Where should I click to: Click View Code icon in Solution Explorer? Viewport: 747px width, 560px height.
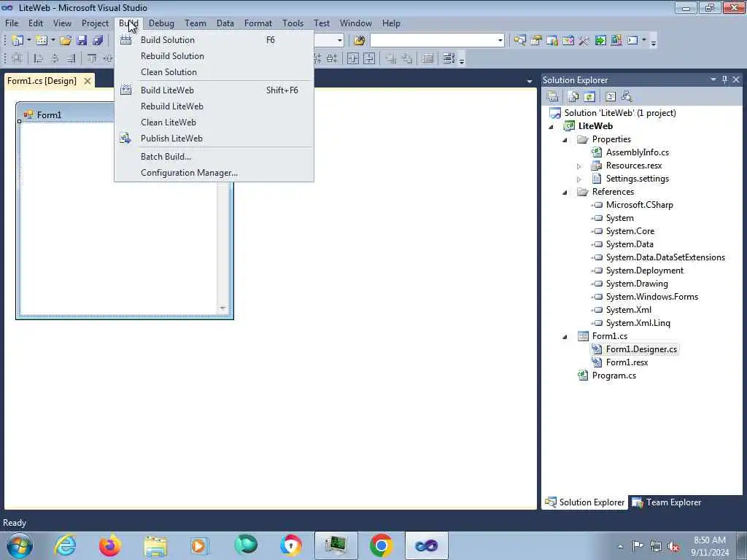[x=611, y=97]
